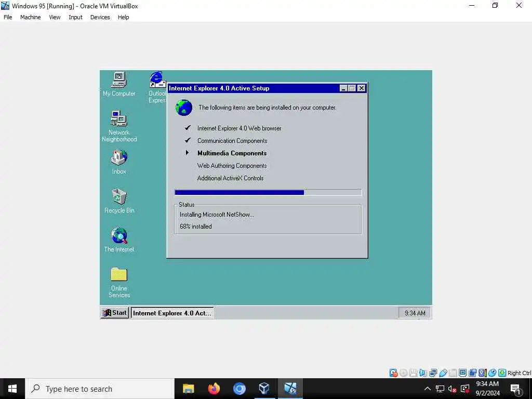532x399 pixels.
Task: Click the "68% installed" status text
Action: [x=196, y=227]
